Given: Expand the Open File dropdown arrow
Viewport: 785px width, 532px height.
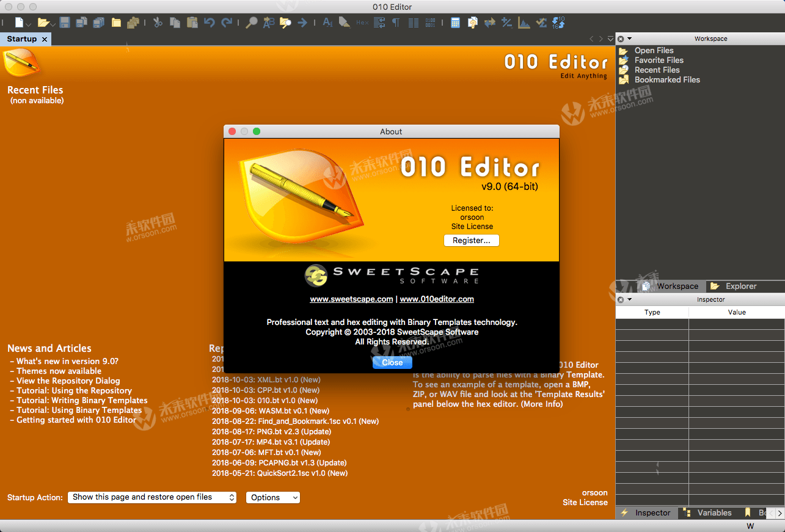Looking at the screenshot, I should click(x=53, y=24).
